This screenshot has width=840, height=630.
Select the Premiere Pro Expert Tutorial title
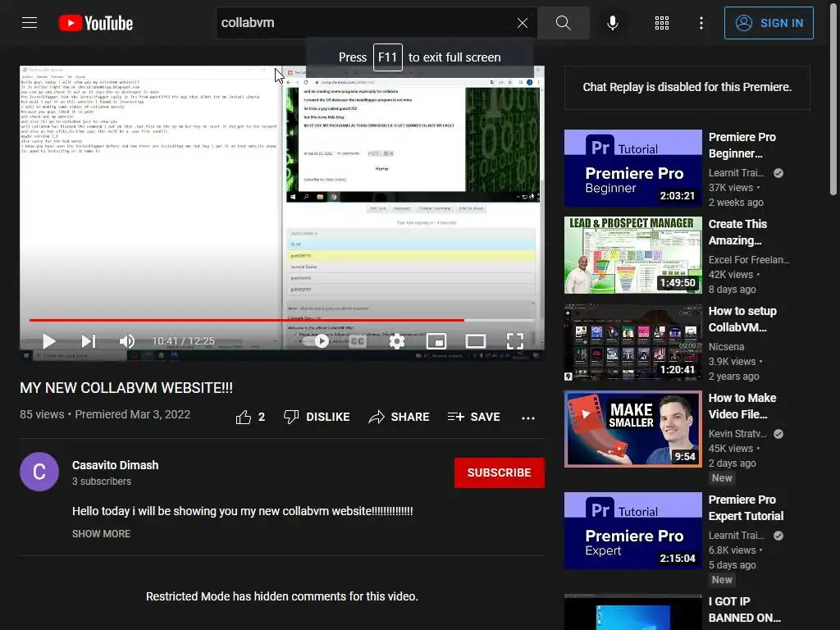(x=746, y=507)
